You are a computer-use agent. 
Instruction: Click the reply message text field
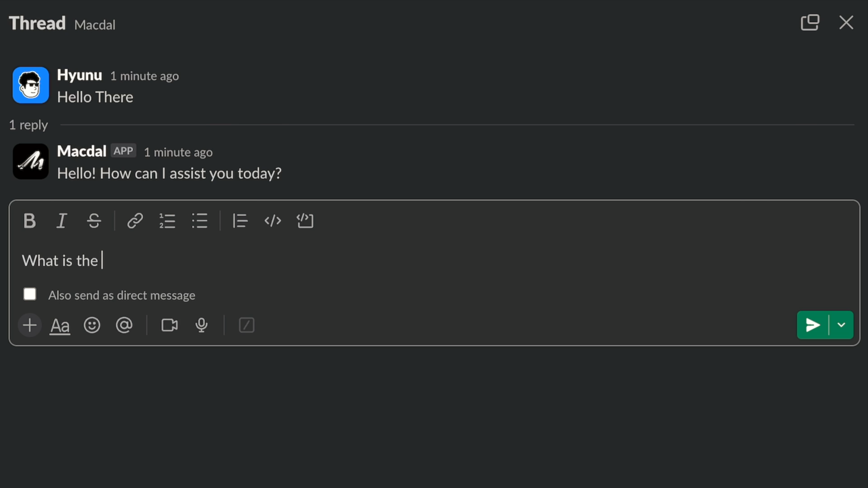(x=407, y=261)
